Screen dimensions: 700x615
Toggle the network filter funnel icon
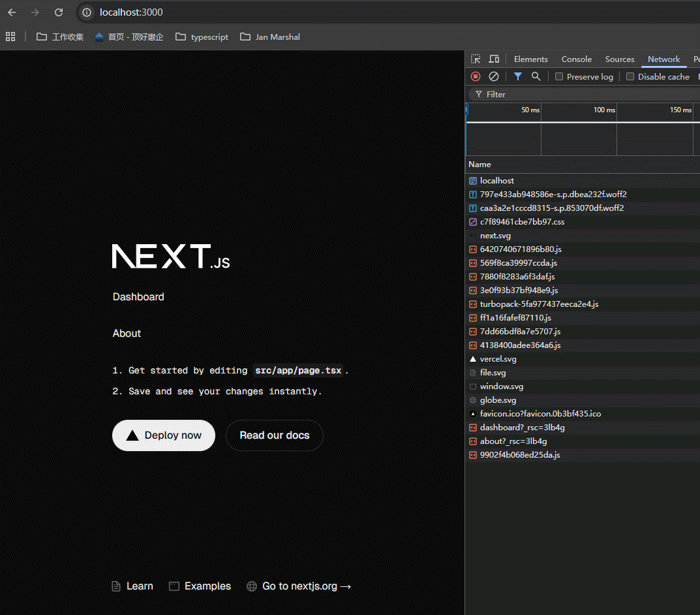pyautogui.click(x=517, y=76)
